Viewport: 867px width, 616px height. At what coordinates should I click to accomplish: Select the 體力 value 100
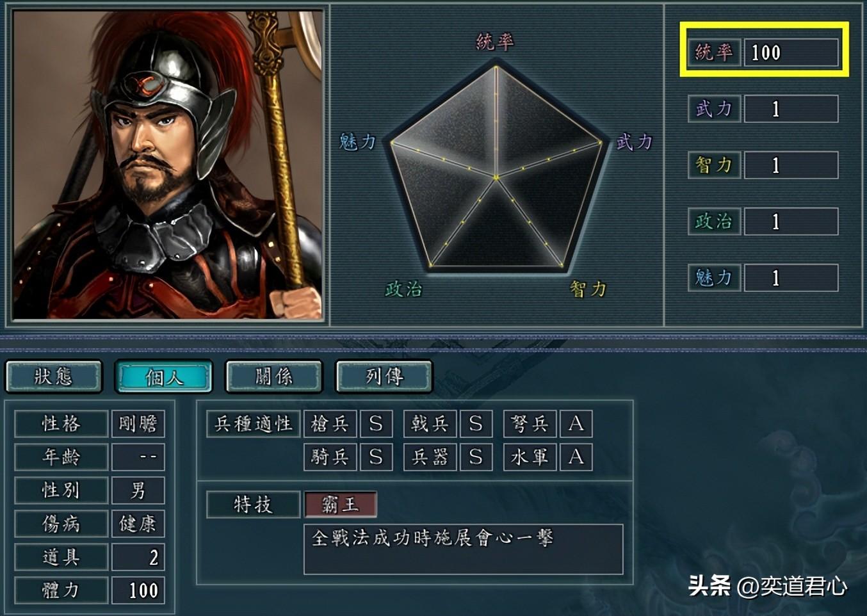138,590
